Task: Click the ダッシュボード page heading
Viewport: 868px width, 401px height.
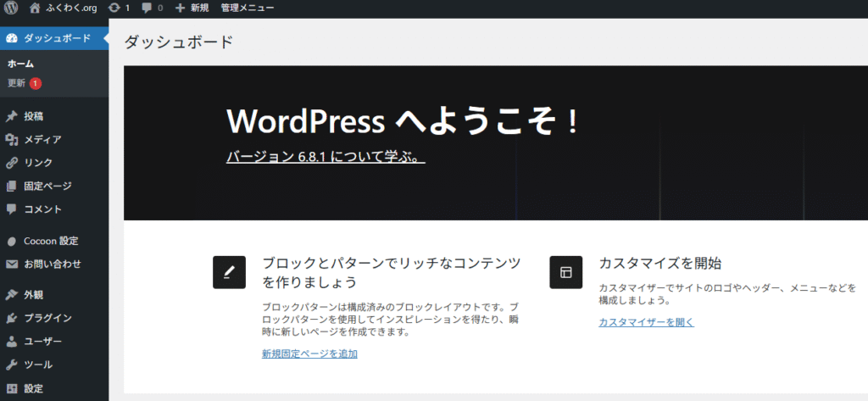Action: [x=178, y=42]
